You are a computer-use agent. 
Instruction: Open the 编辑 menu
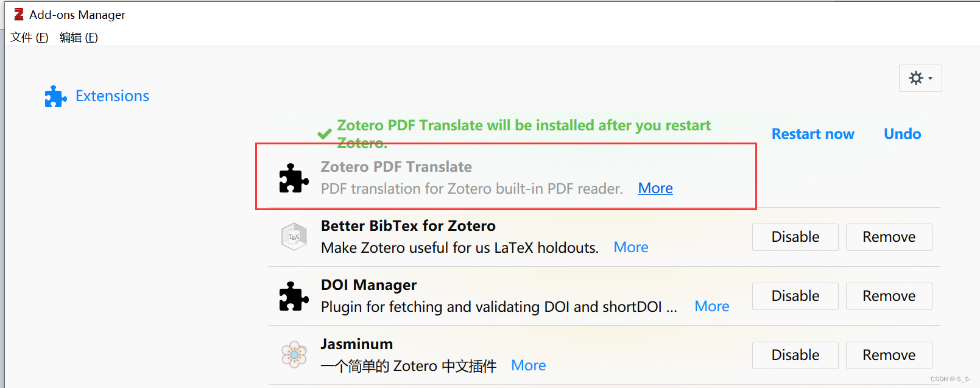coord(79,37)
